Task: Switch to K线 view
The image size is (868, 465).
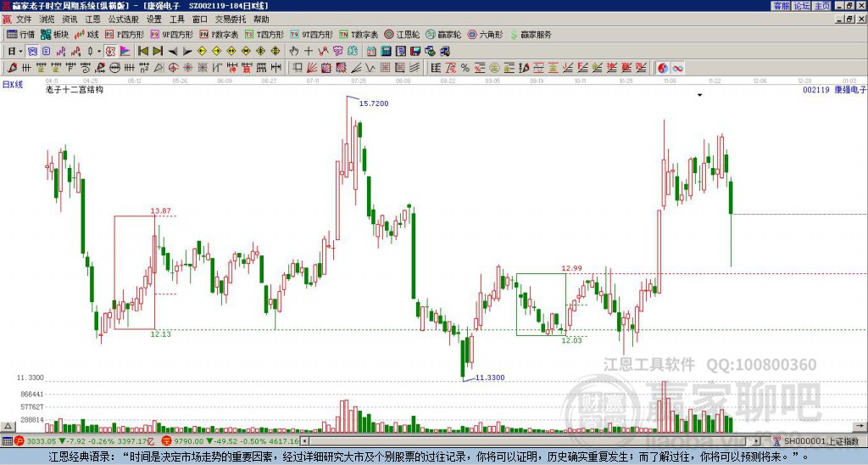Action: (x=86, y=34)
